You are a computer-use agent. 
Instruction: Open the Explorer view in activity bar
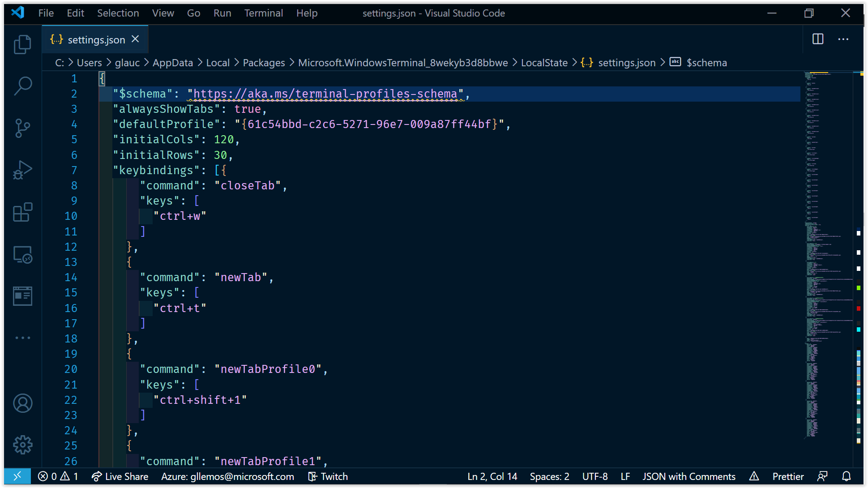pos(22,44)
